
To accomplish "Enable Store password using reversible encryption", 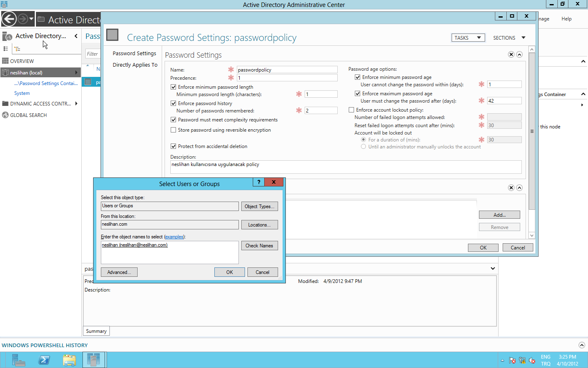I will (x=174, y=130).
